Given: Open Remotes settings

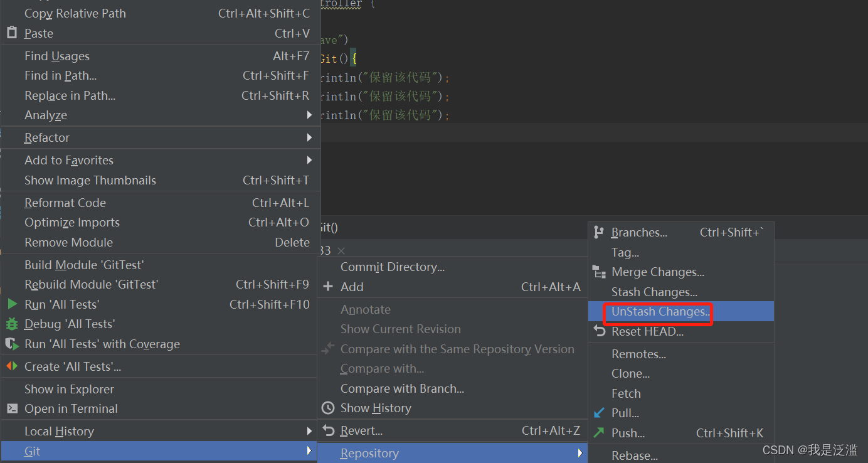Looking at the screenshot, I should (681, 354).
